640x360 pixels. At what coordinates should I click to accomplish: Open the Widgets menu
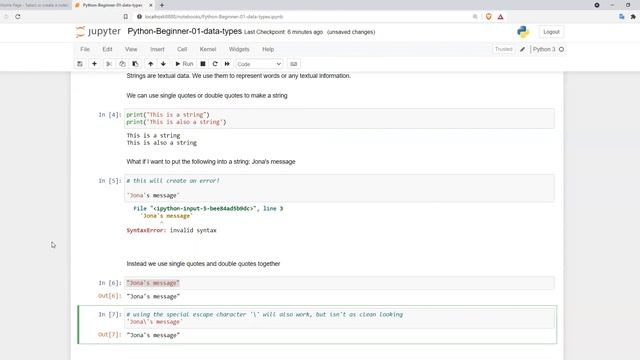click(239, 49)
